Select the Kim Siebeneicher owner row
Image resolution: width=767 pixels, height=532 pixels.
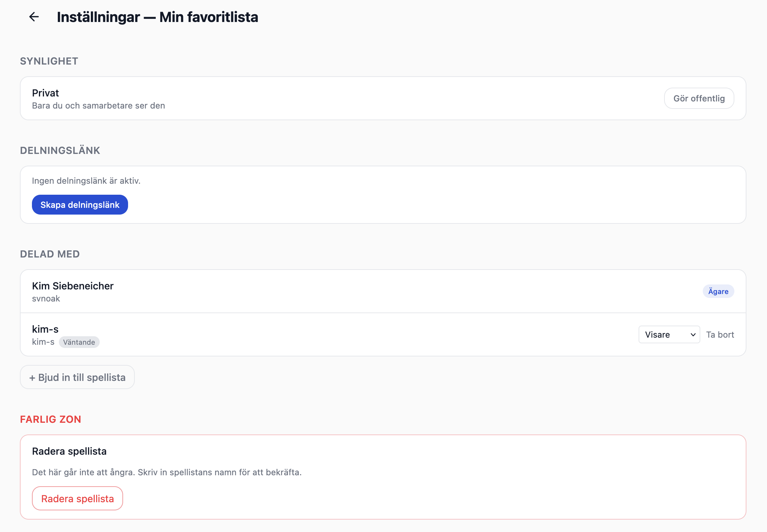tap(383, 291)
